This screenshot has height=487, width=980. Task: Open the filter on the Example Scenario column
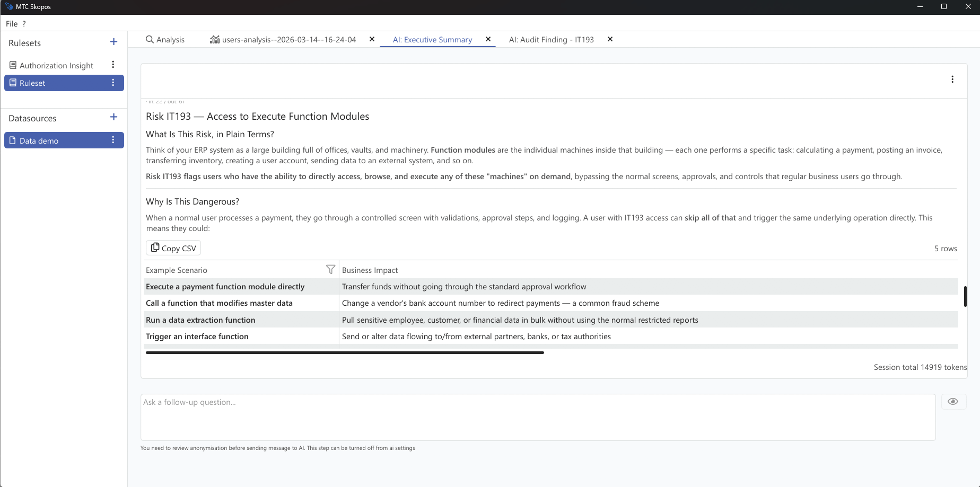(330, 269)
